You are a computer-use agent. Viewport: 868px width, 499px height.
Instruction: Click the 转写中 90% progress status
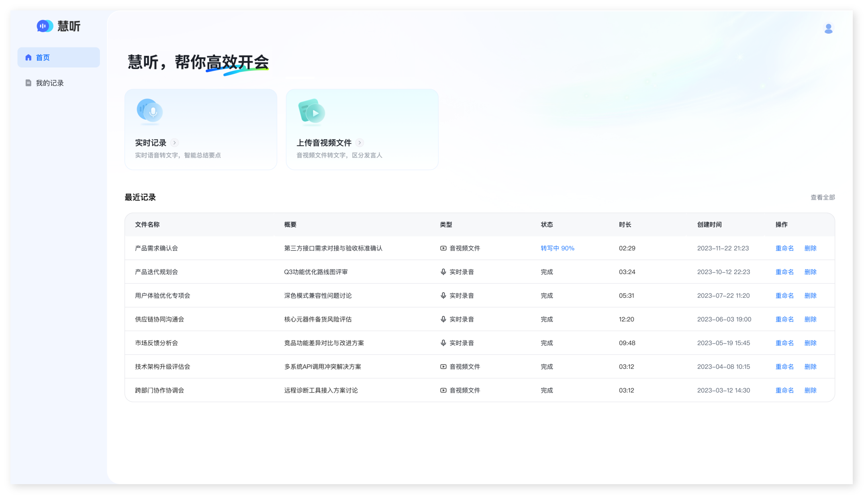[557, 248]
